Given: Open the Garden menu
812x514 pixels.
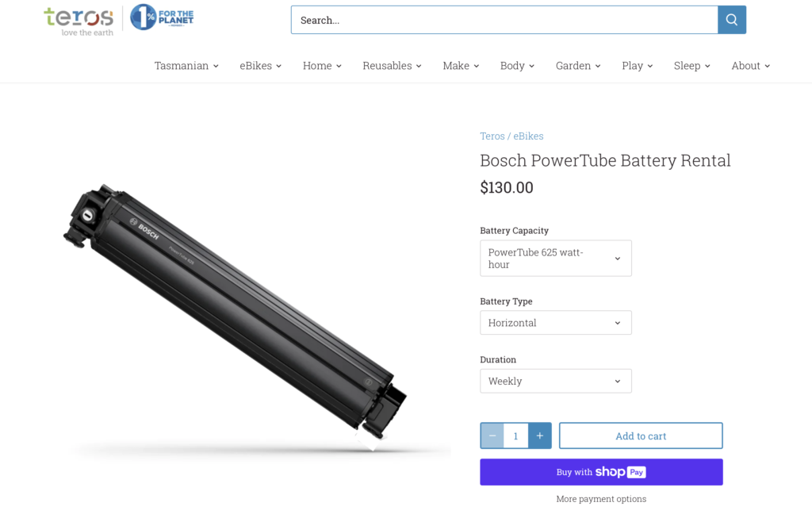Looking at the screenshot, I should point(578,66).
